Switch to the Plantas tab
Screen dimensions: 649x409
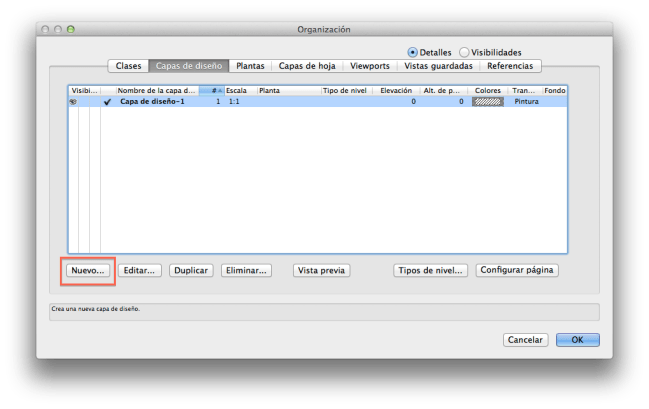(250, 66)
